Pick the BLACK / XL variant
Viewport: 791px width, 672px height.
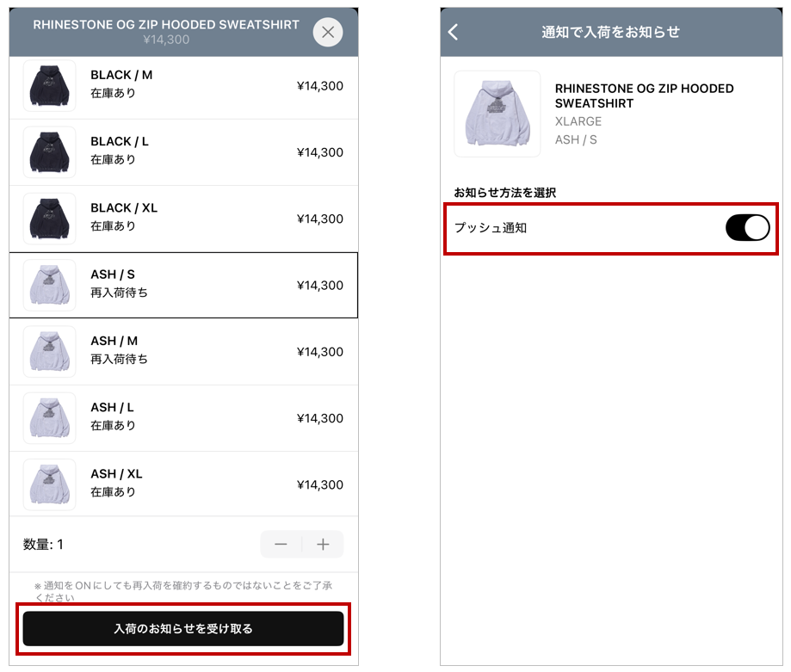click(183, 219)
